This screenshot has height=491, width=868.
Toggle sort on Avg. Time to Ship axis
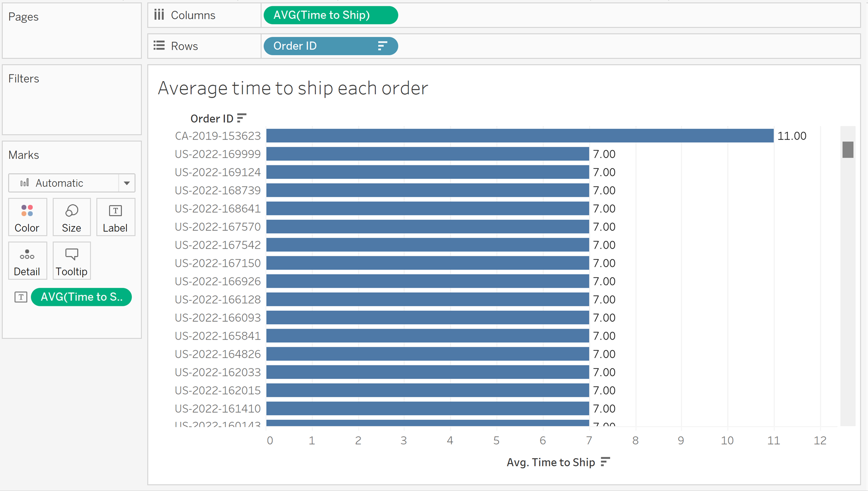(605, 462)
